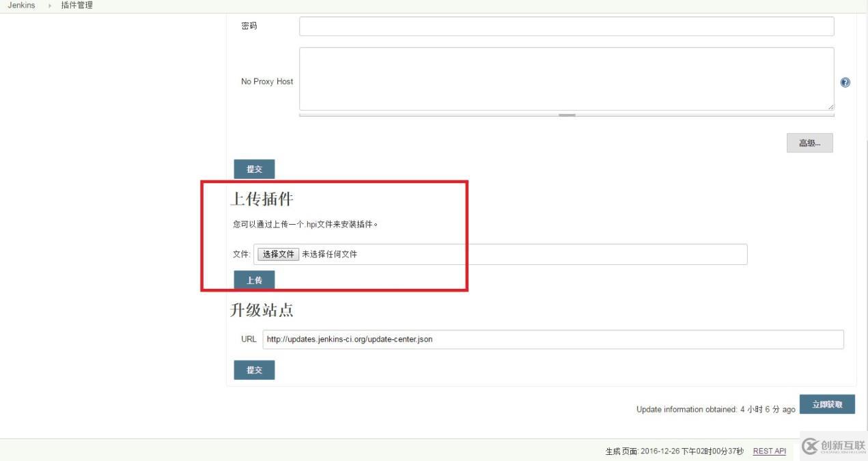The width and height of the screenshot is (868, 461).
Task: Click the 未选择任何文件 status text
Action: 329,254
